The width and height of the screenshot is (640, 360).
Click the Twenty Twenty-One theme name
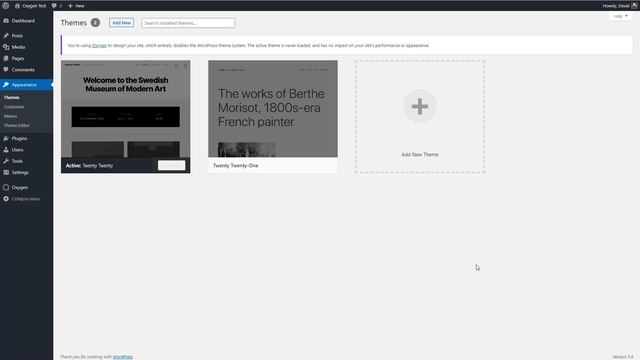tap(236, 166)
